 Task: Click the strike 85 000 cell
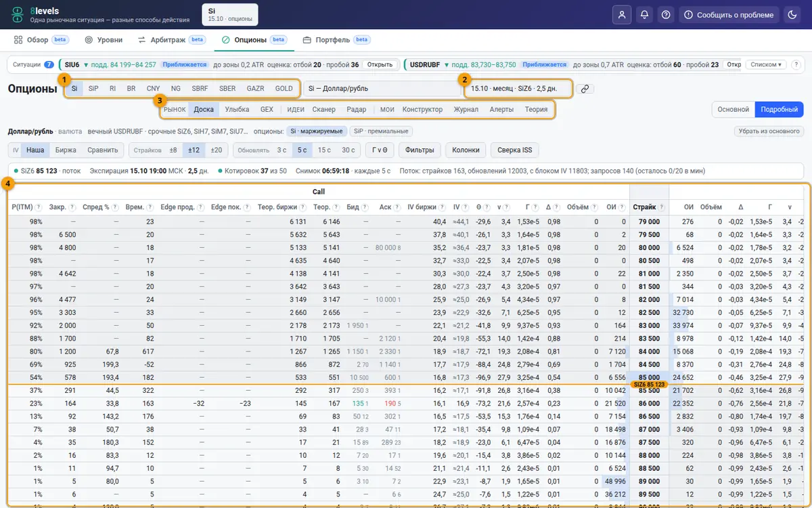(648, 377)
